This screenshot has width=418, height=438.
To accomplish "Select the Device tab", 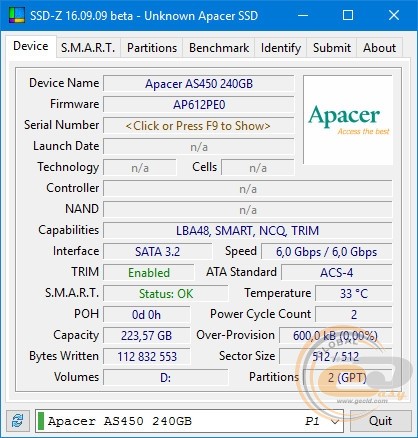I will pos(31,46).
